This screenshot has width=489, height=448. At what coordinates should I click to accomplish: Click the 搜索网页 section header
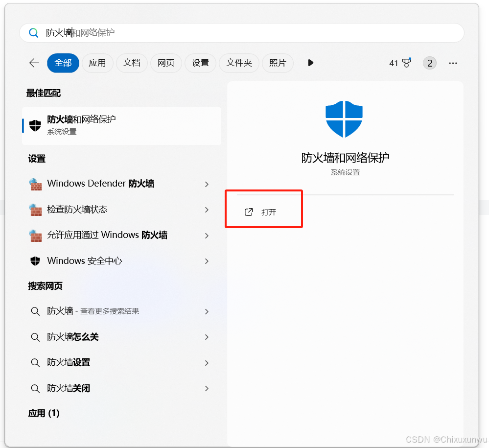(x=45, y=286)
